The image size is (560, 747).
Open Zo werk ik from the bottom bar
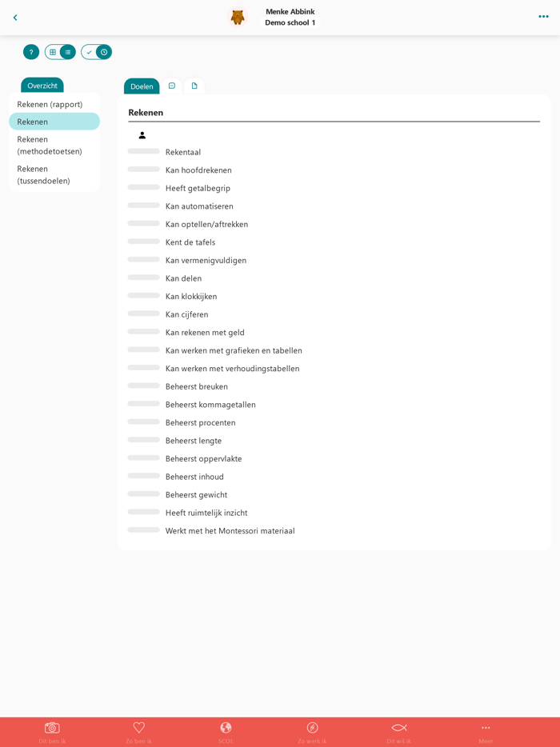[x=312, y=728]
